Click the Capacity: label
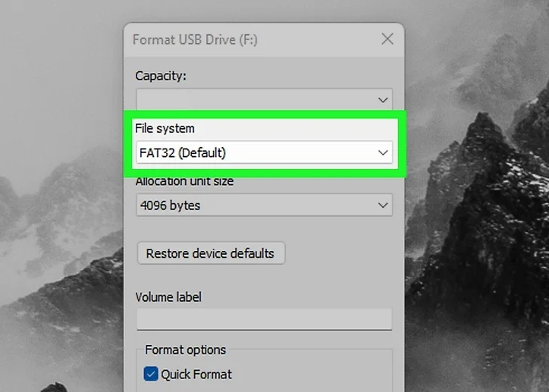Image resolution: width=549 pixels, height=392 pixels. tap(161, 76)
